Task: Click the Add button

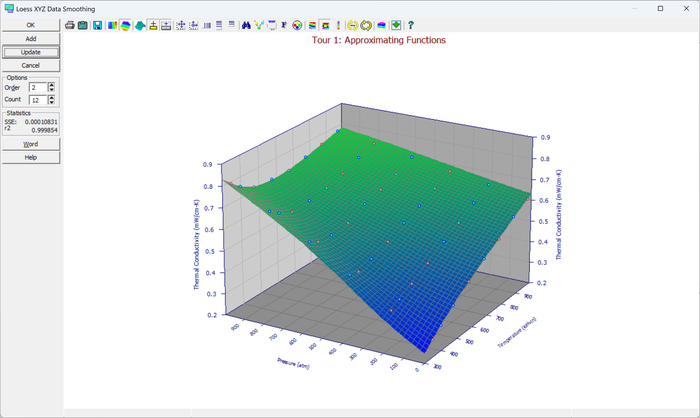Action: [31, 39]
